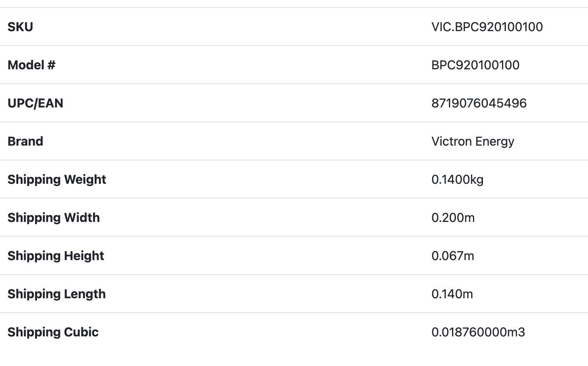Click the Model # label
This screenshot has height=366, width=588.
[x=31, y=65]
